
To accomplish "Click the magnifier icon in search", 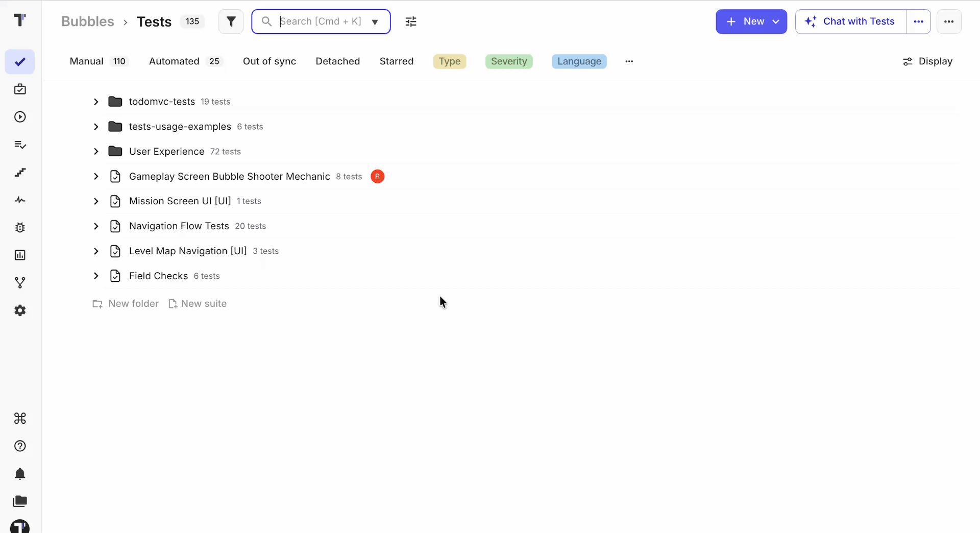I will 266,21.
